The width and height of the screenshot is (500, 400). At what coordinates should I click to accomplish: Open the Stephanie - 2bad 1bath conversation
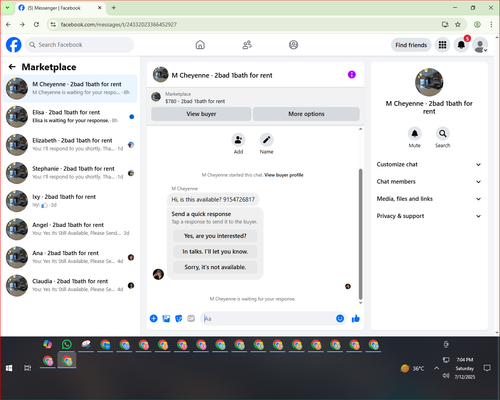click(70, 173)
